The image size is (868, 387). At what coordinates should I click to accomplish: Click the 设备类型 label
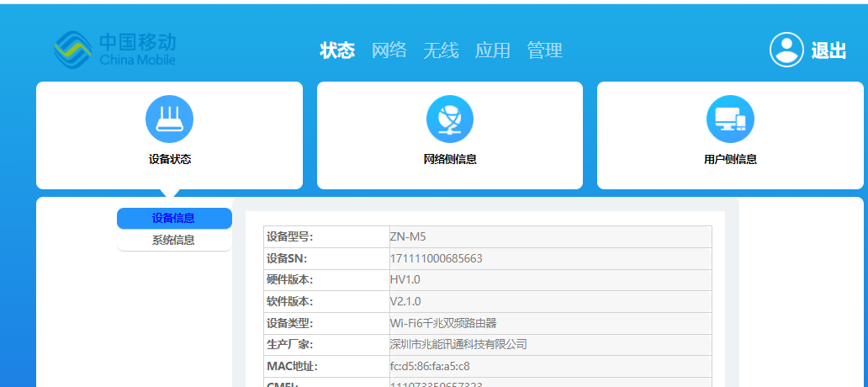pos(290,323)
